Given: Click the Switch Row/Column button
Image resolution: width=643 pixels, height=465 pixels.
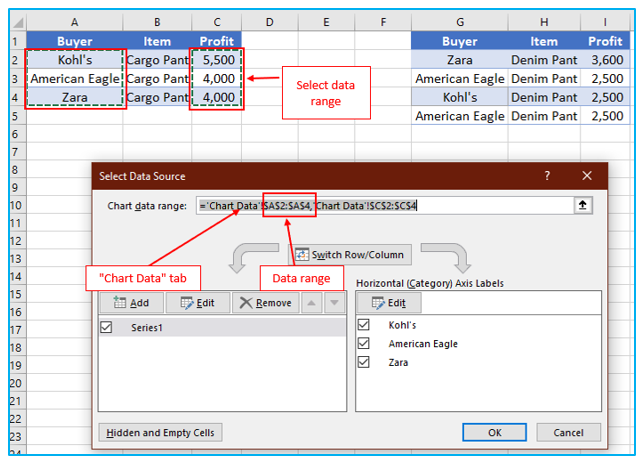Looking at the screenshot, I should pos(350,255).
